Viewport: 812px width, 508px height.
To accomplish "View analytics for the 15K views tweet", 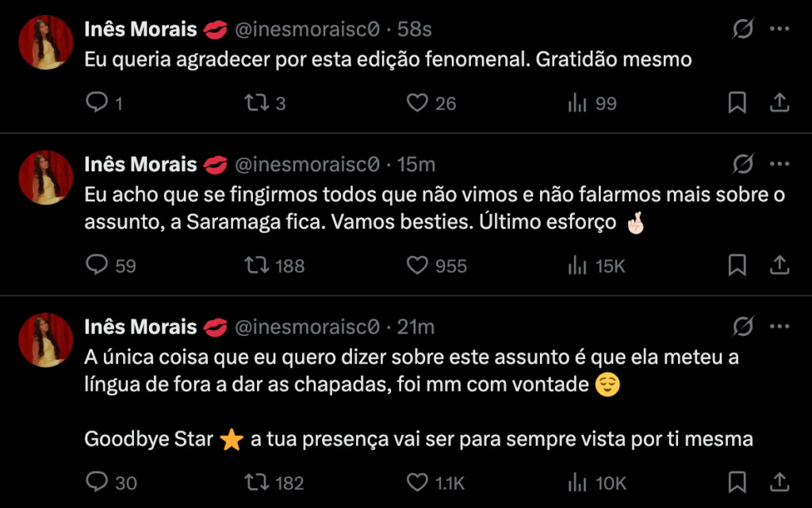I will tap(576, 265).
